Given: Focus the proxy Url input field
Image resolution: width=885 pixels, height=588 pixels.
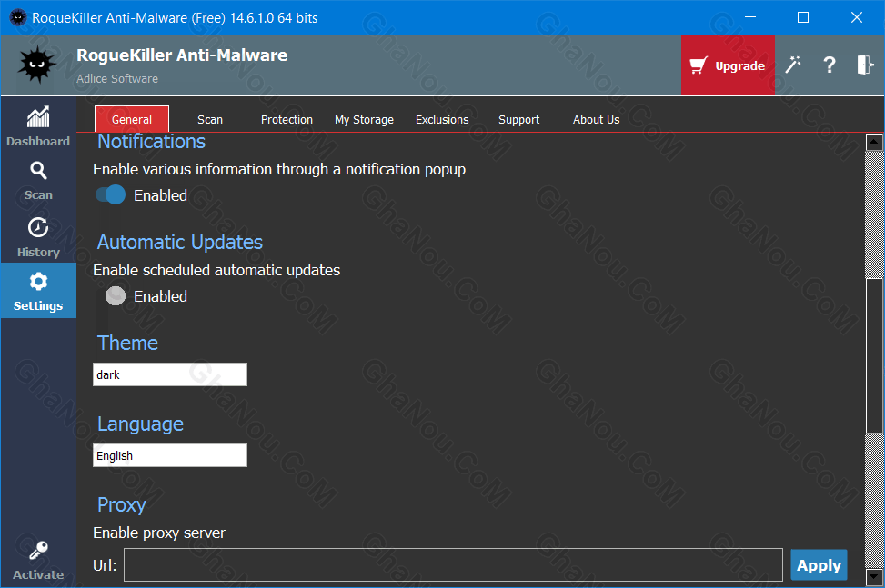Looking at the screenshot, I should point(453,565).
